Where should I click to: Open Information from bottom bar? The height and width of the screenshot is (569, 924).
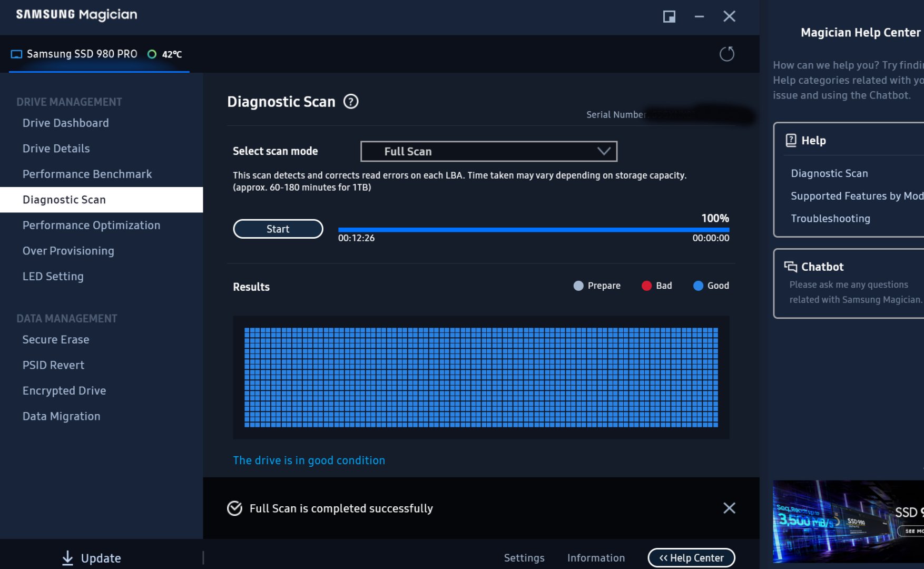596,558
